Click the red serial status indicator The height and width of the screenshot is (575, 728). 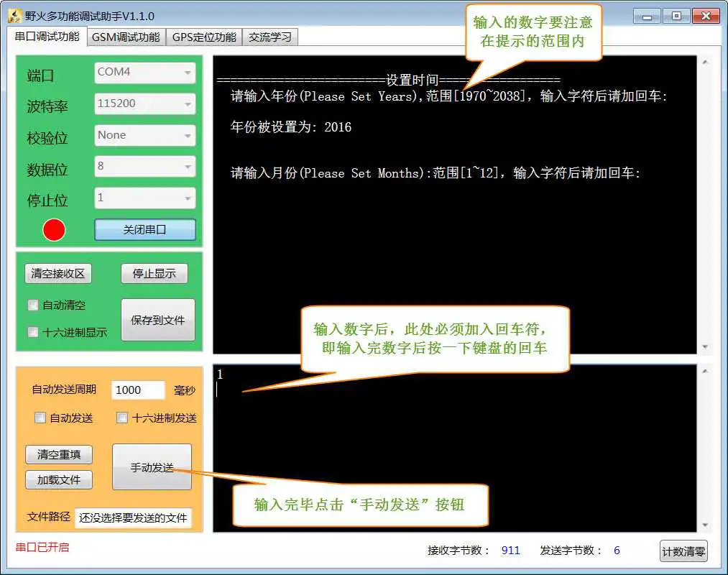coord(54,230)
